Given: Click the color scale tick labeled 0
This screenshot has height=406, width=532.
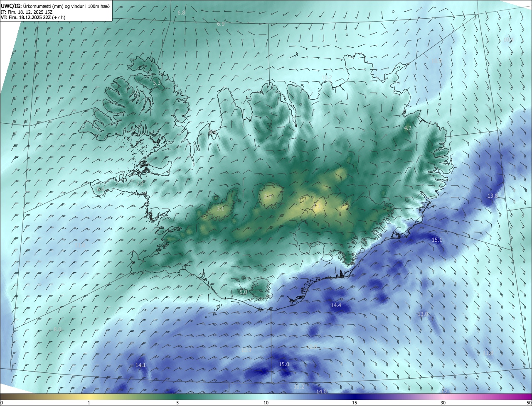Looking at the screenshot, I should pyautogui.click(x=2, y=403).
